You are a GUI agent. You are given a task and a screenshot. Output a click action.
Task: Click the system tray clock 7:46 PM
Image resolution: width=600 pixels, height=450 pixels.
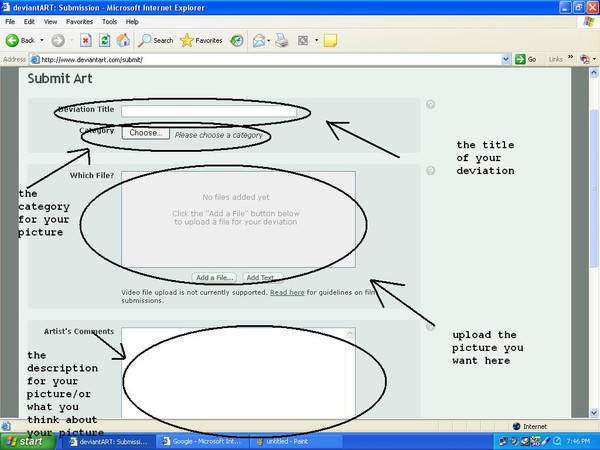click(578, 442)
